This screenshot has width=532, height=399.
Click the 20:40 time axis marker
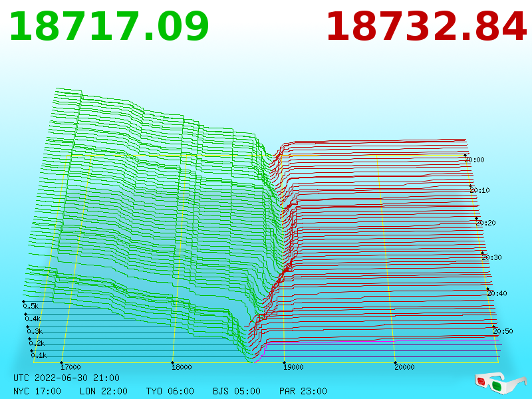pos(497,293)
